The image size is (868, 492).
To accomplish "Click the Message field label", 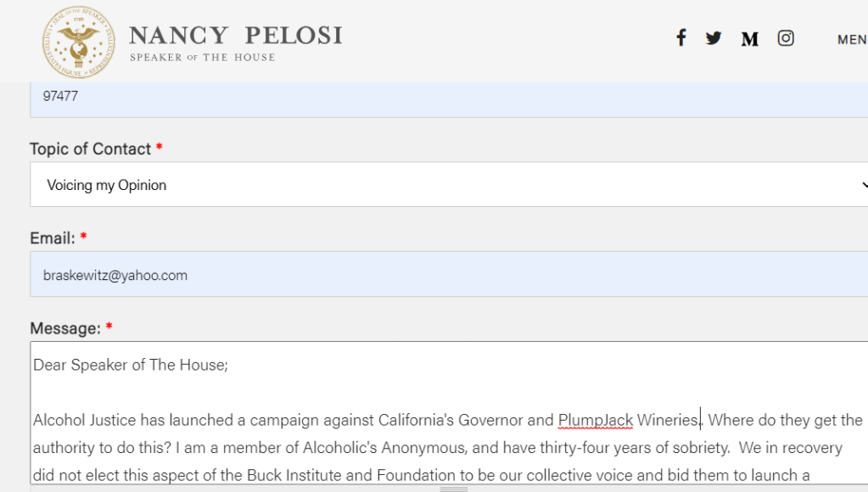I will 65,328.
